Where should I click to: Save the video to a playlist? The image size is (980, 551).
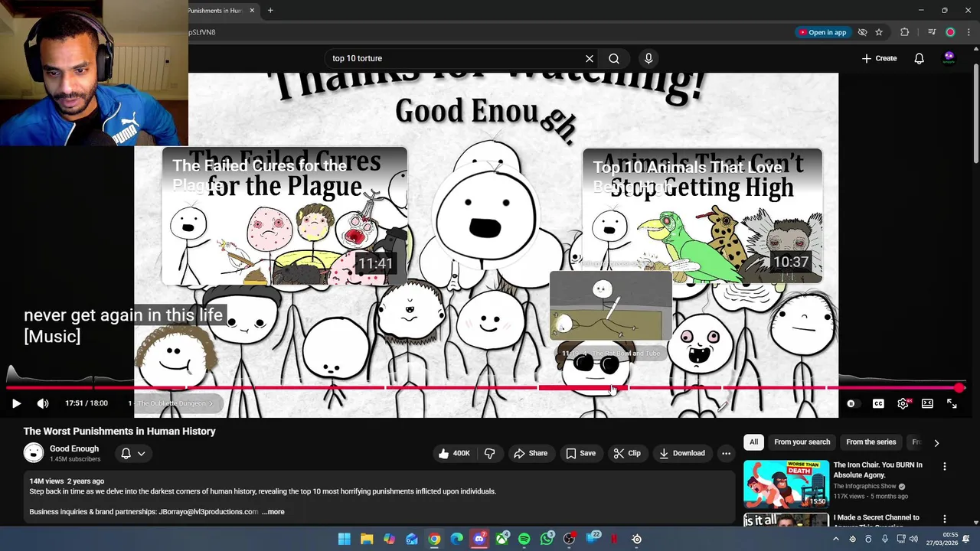pos(581,453)
